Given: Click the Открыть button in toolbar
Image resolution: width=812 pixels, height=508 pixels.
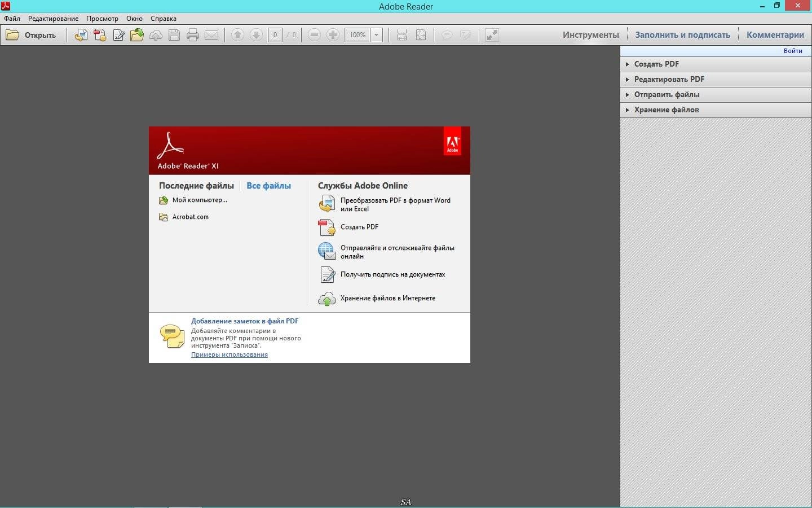Looking at the screenshot, I should [31, 35].
